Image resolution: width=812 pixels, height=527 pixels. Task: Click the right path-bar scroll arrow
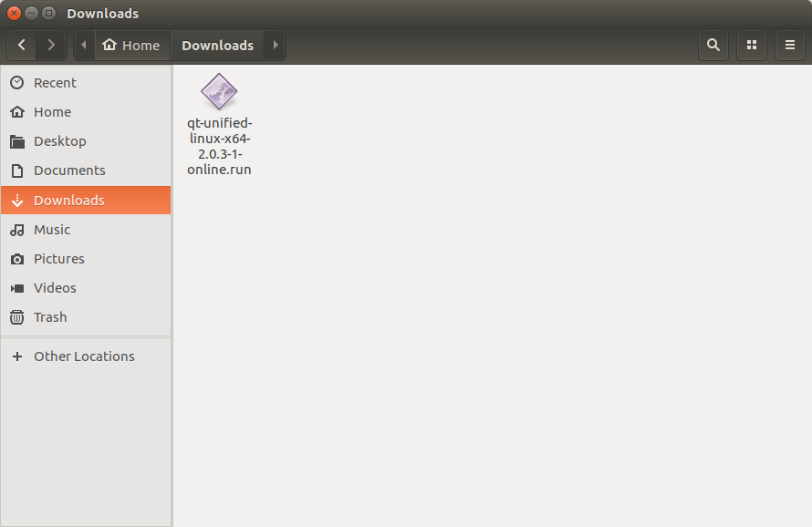pos(275,45)
